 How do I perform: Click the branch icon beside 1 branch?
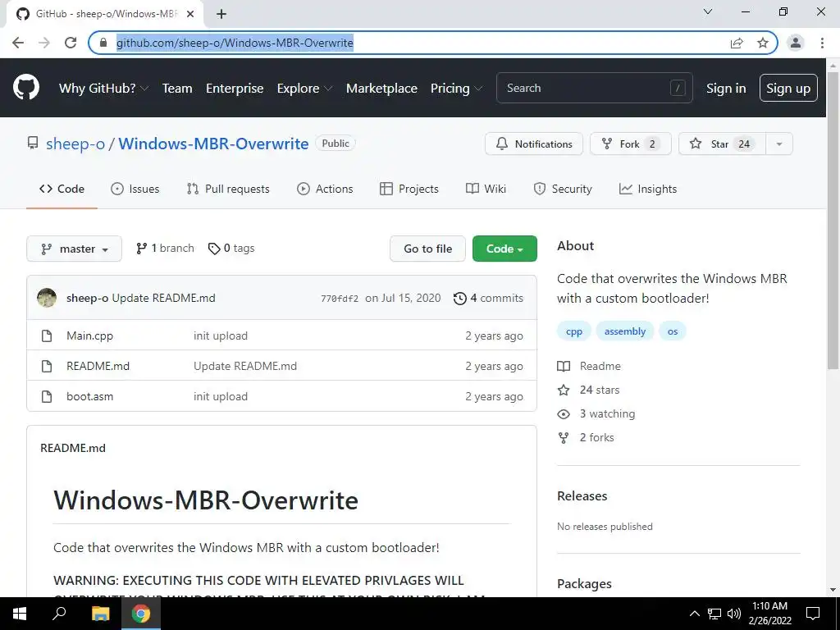coord(141,249)
